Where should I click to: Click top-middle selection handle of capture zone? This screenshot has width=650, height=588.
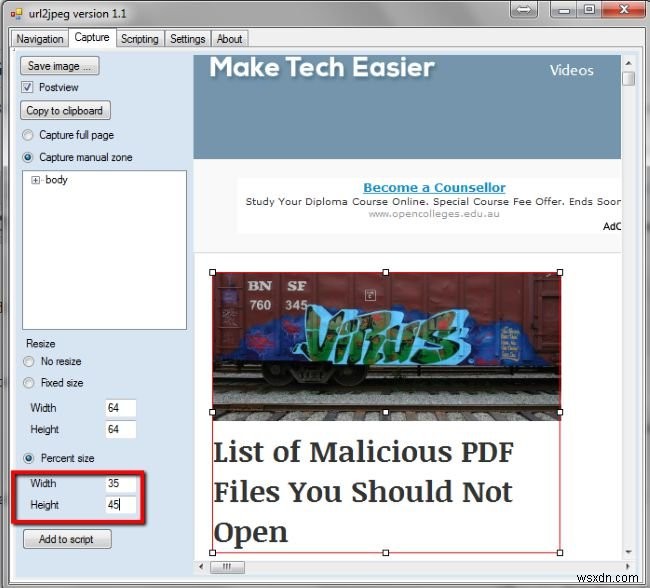coord(386,272)
